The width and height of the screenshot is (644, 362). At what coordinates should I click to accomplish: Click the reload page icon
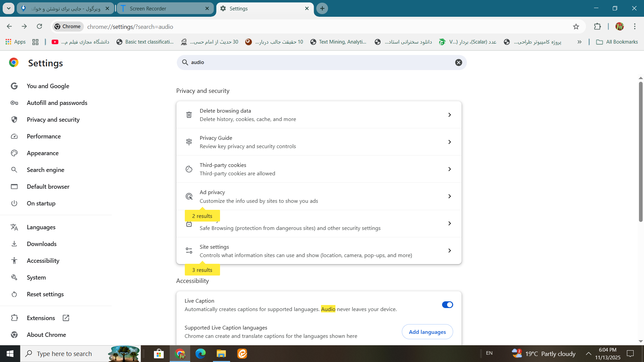pyautogui.click(x=40, y=26)
